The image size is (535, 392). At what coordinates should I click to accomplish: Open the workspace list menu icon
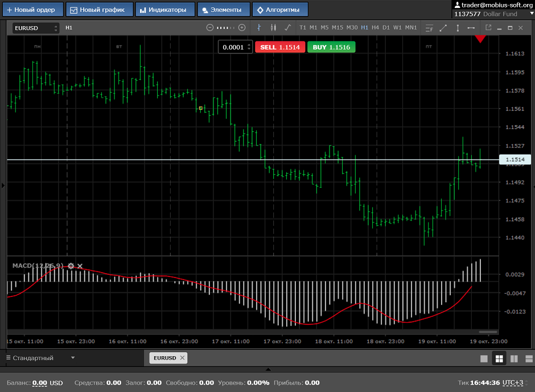(8, 357)
